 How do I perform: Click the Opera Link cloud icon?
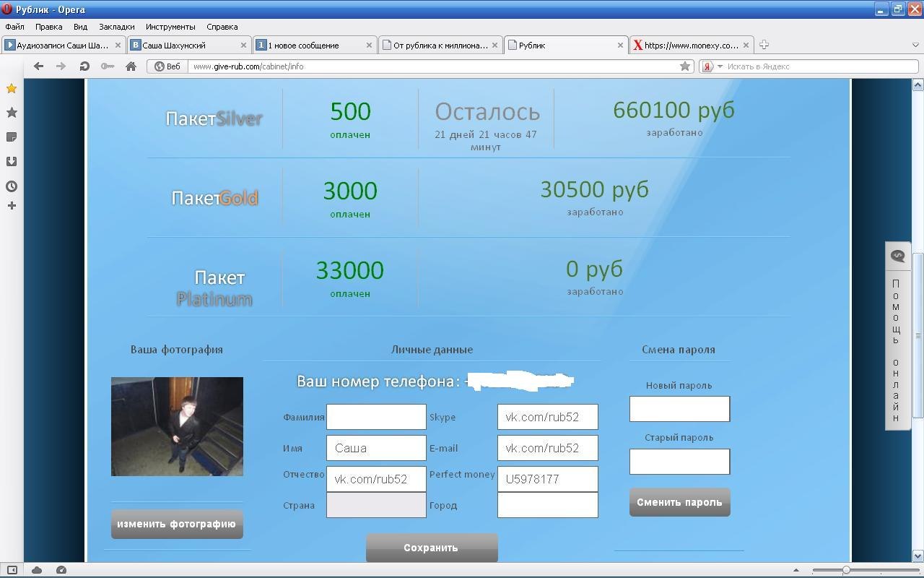[x=37, y=570]
